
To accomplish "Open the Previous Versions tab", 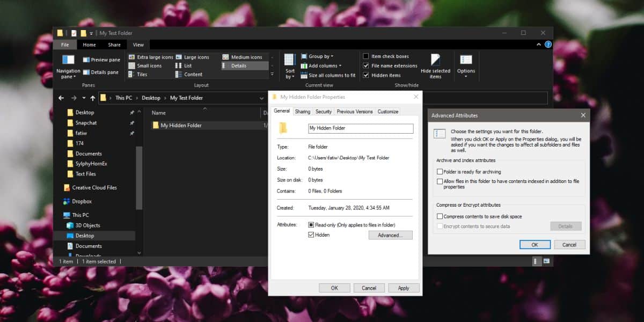I will click(x=355, y=112).
